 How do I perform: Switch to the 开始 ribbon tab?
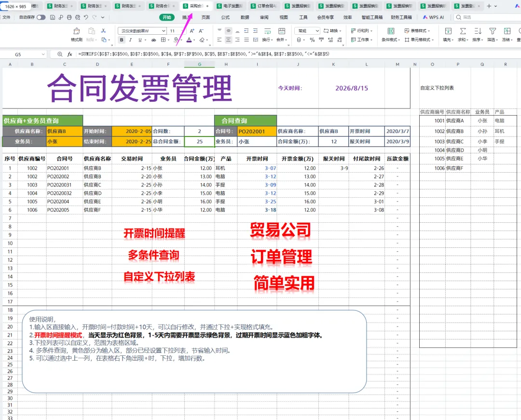pyautogui.click(x=167, y=17)
